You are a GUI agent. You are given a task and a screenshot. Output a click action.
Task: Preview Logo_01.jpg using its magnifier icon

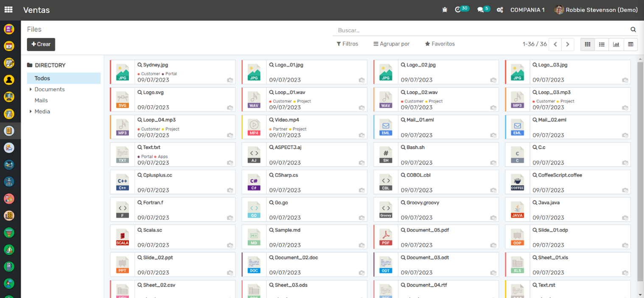[x=272, y=65]
